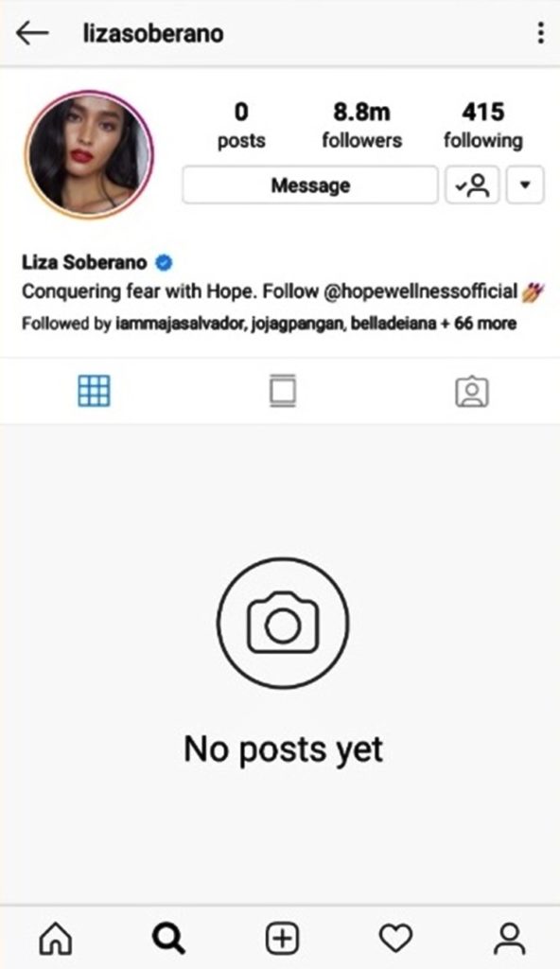560x969 pixels.
Task: Open the Search magnifier icon
Action: click(168, 938)
